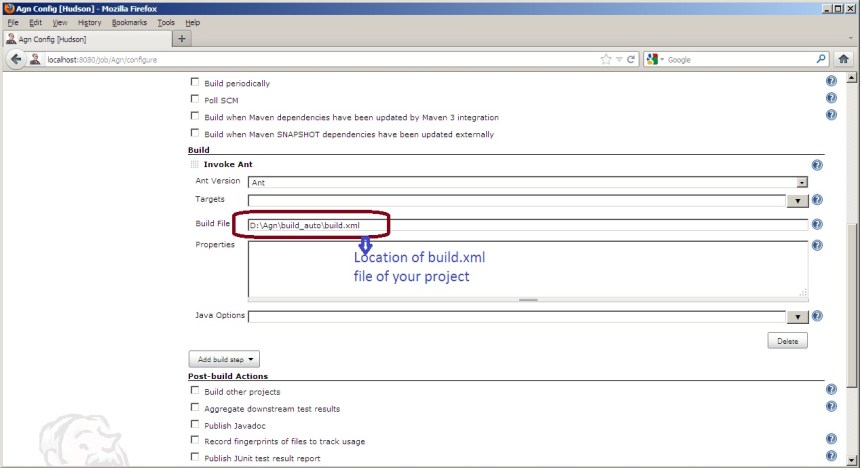Go back using browser back arrow
860x468 pixels.
tap(16, 59)
